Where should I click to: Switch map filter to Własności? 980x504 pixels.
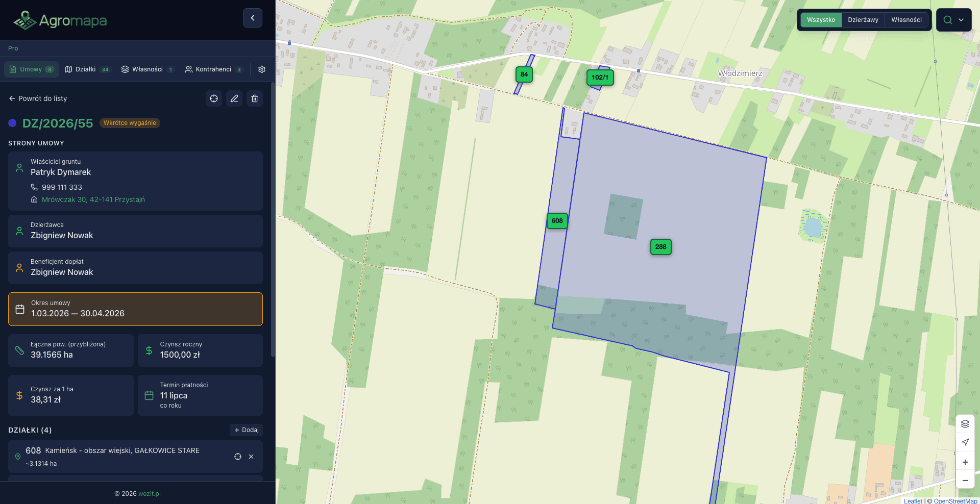pos(906,20)
